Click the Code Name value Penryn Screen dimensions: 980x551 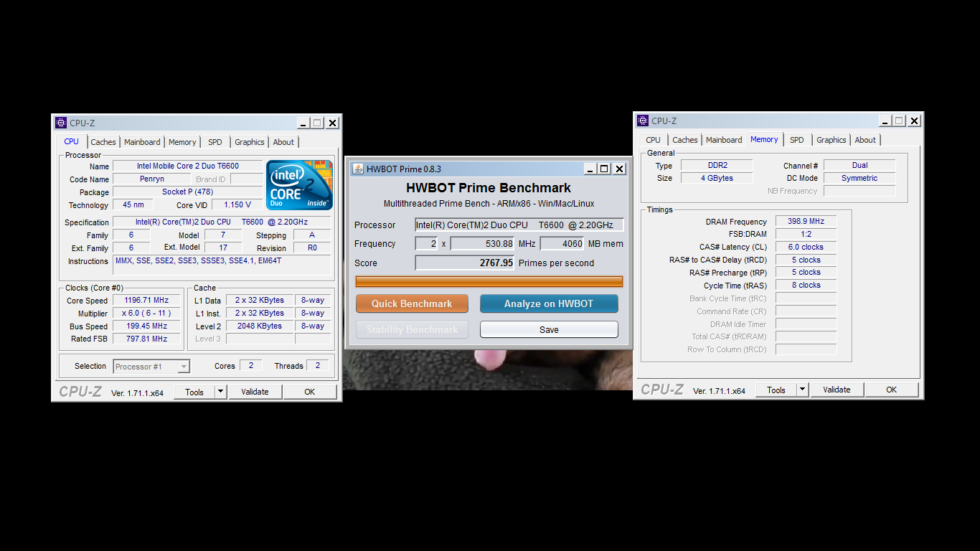tap(152, 179)
